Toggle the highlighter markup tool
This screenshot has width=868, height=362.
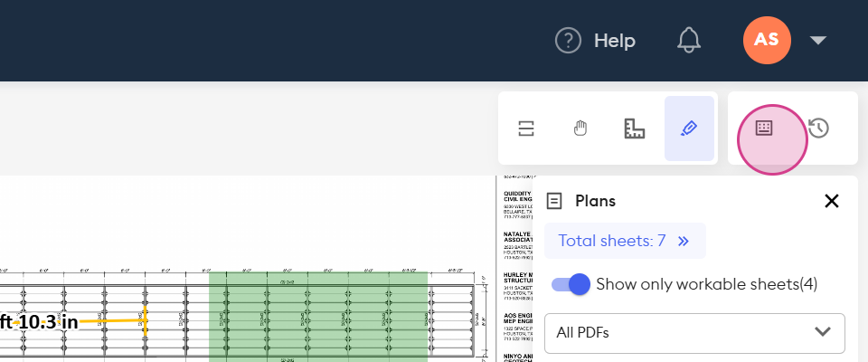pyautogui.click(x=689, y=129)
